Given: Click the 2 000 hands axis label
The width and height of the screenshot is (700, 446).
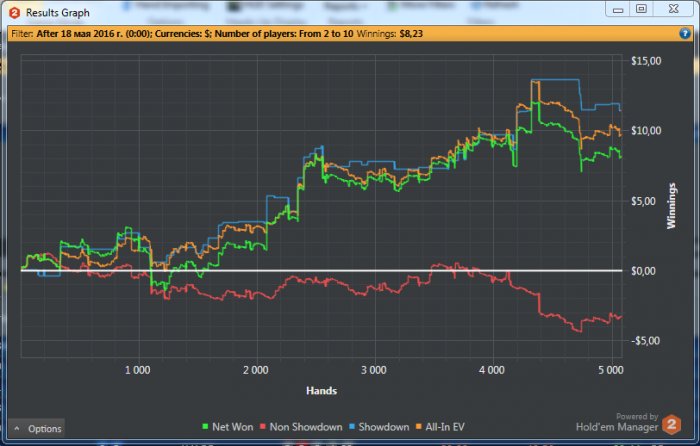Looking at the screenshot, I should 256,370.
